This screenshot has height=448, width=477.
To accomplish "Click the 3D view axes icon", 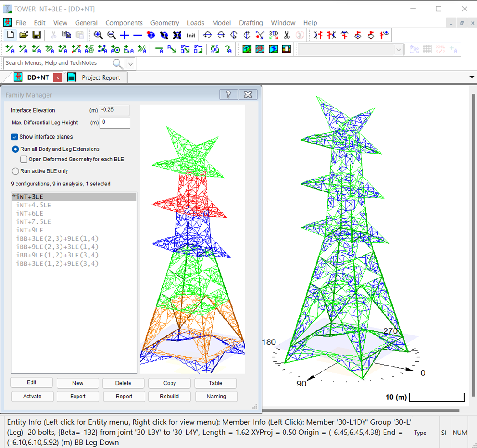I will (x=273, y=35).
